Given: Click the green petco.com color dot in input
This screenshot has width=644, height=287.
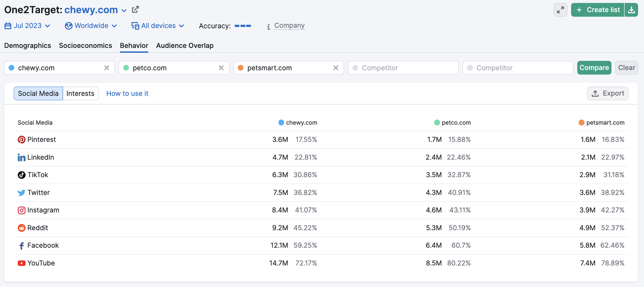Looking at the screenshot, I should (x=126, y=68).
